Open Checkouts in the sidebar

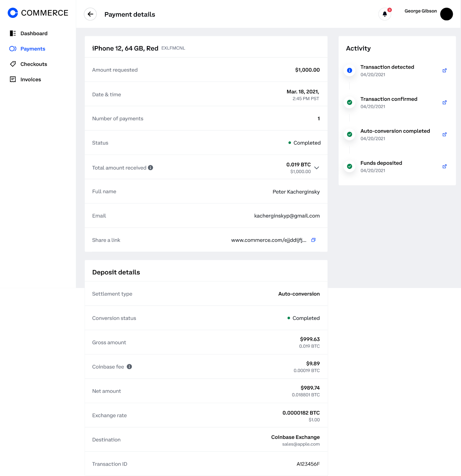(34, 64)
